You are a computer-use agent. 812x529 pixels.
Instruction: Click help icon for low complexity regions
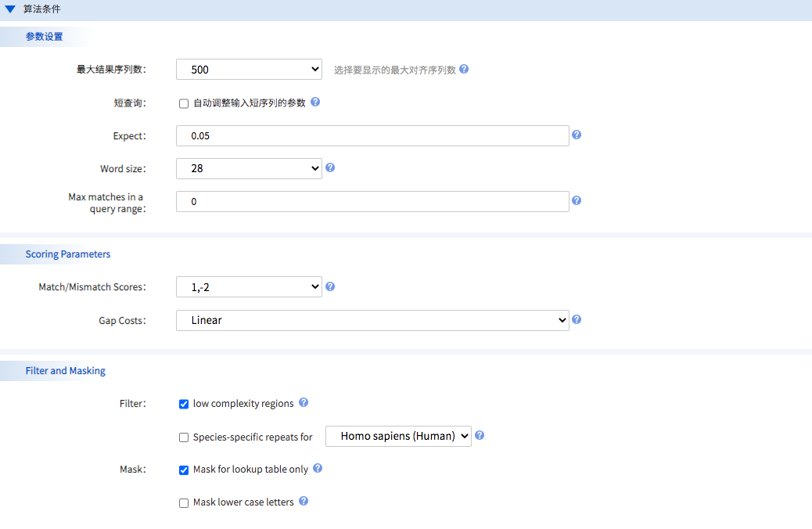pos(304,403)
